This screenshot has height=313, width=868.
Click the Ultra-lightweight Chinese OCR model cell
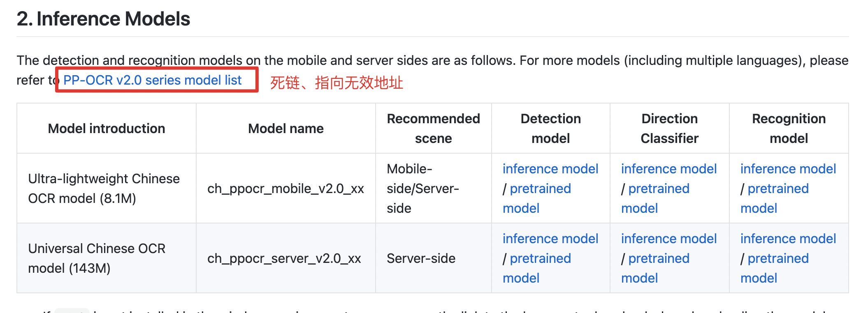point(104,189)
